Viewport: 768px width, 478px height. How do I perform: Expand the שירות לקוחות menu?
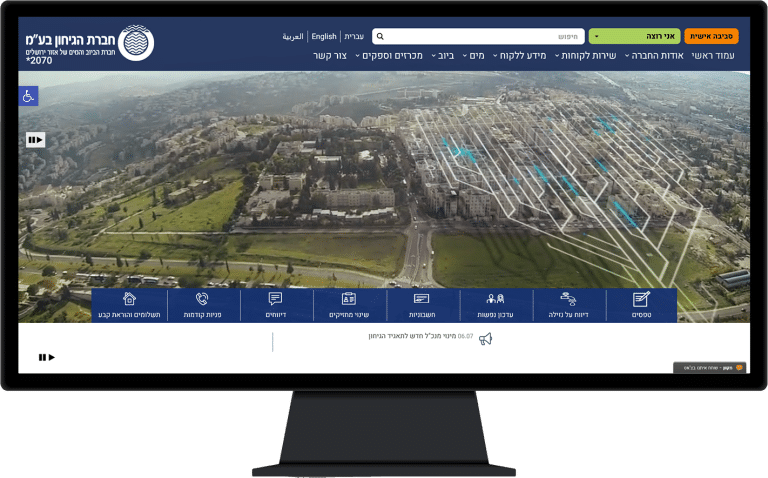click(585, 55)
